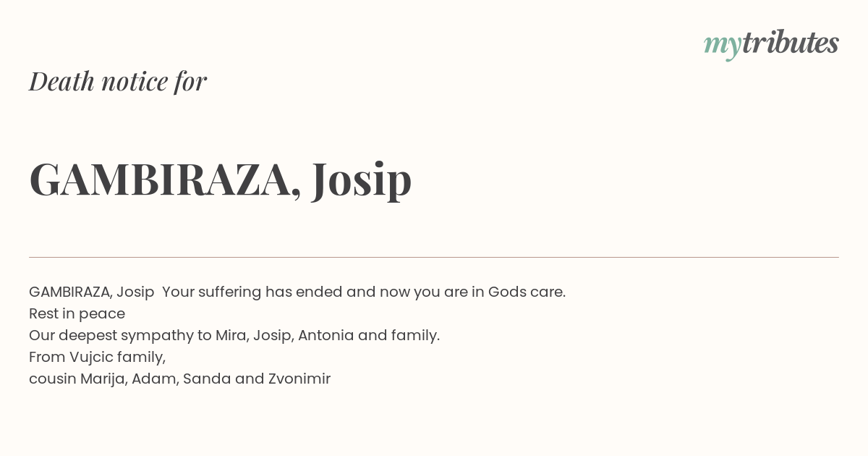Click "Gods care" at the end of the first line
868x456 pixels.
coord(527,292)
